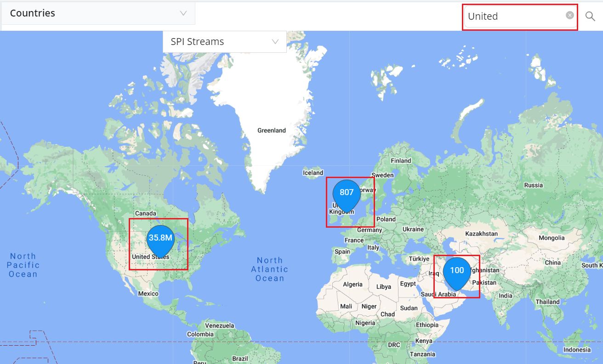Select the 100 pin near Saudi Arabia
603x364 pixels.
click(457, 274)
